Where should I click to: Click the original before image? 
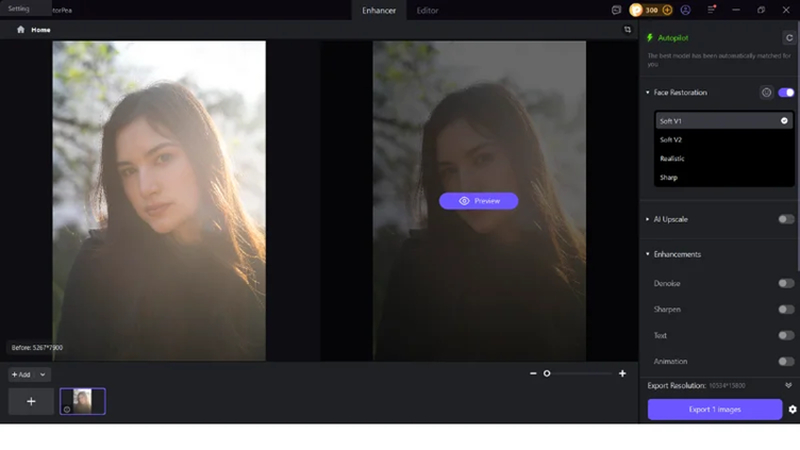click(159, 201)
